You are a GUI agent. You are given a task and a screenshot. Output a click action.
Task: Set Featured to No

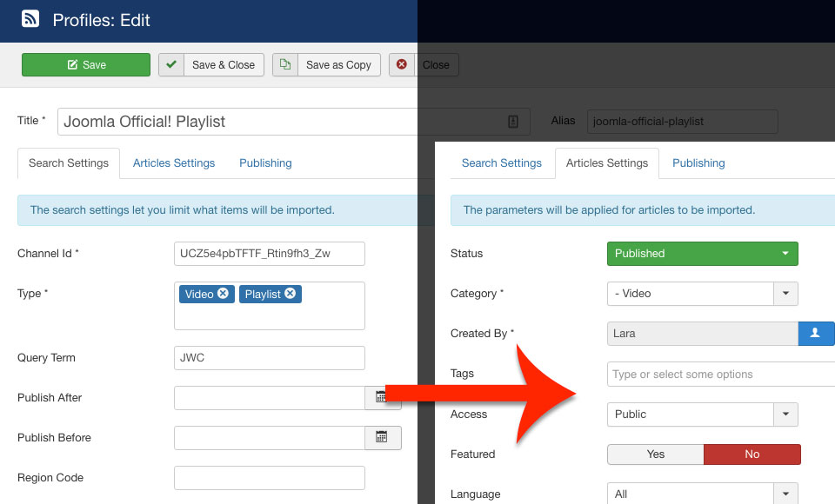[x=751, y=454]
